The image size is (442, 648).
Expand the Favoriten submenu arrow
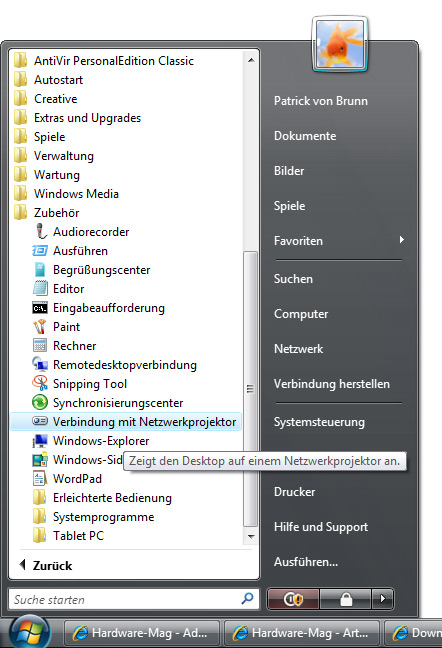coord(402,240)
